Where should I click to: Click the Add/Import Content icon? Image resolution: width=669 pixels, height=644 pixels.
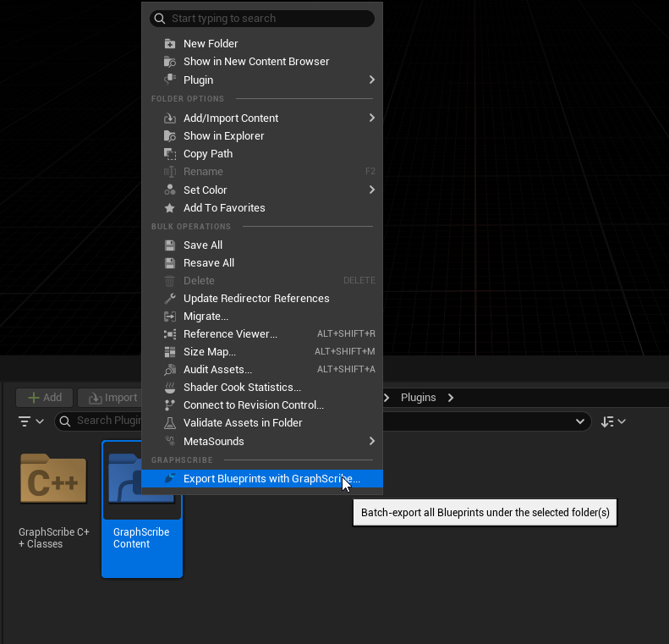click(x=170, y=118)
